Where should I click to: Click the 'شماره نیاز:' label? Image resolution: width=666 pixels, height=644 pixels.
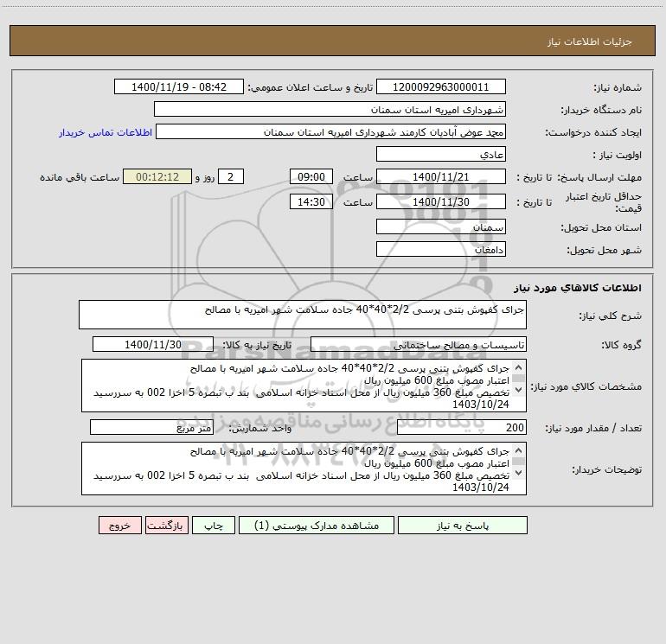[x=618, y=87]
